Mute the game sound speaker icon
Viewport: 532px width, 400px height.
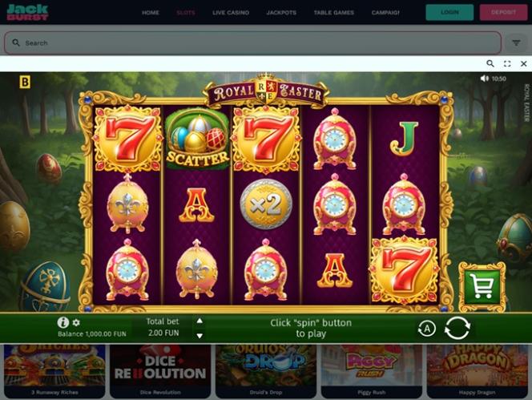point(485,79)
